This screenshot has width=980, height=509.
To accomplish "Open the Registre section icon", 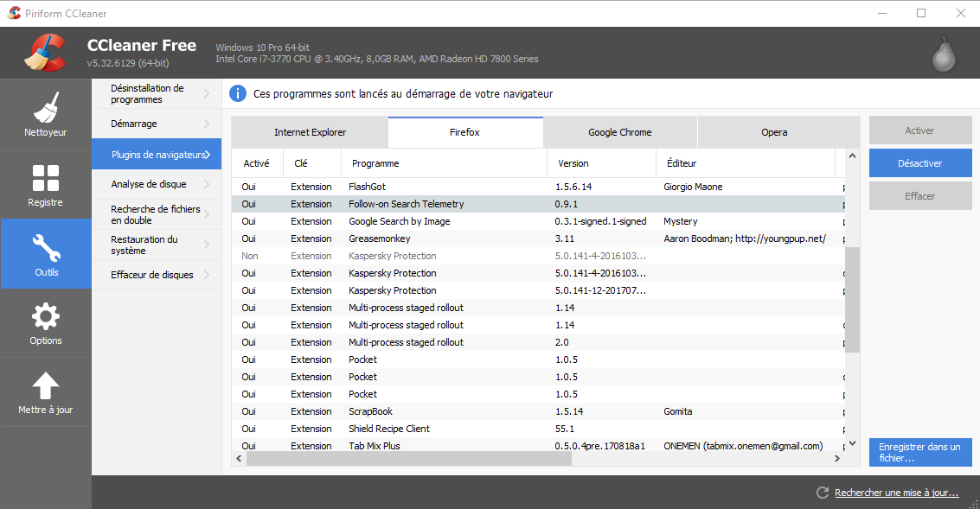I will [46, 178].
